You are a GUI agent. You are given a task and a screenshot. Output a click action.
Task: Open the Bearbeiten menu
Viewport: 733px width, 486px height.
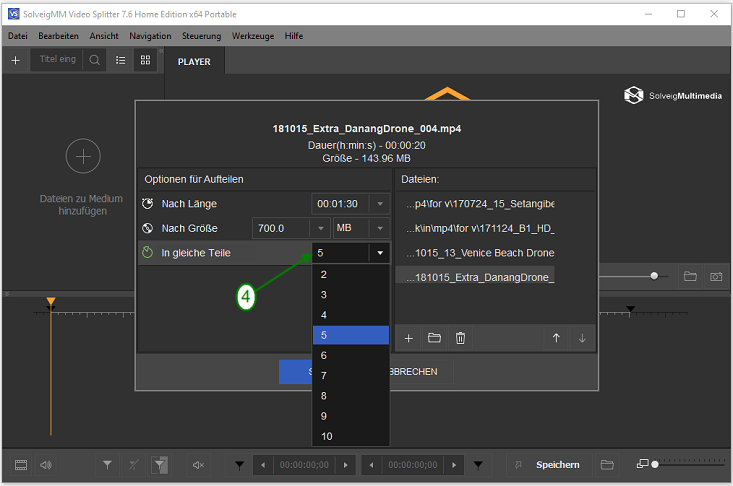point(58,36)
